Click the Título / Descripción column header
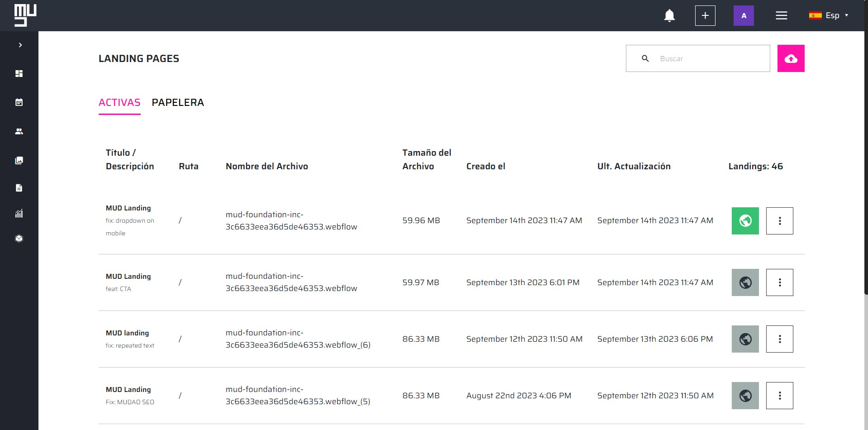The image size is (868, 430). [x=130, y=159]
